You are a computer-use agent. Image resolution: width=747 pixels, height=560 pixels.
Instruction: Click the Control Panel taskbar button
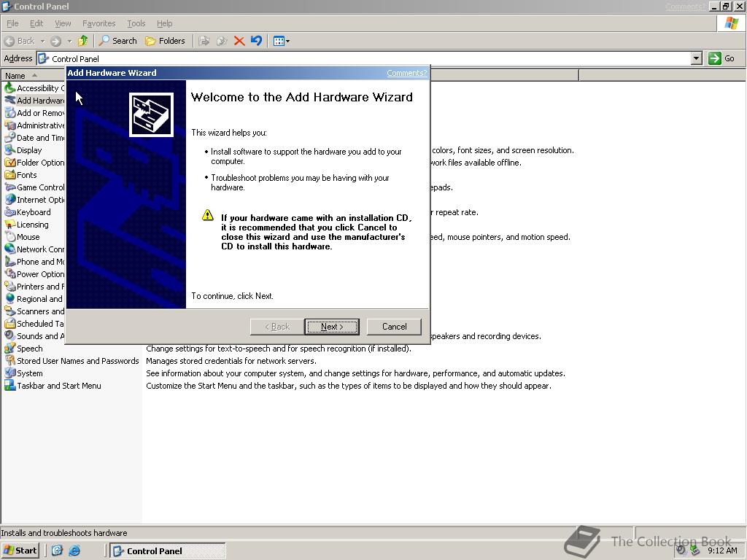pos(168,551)
